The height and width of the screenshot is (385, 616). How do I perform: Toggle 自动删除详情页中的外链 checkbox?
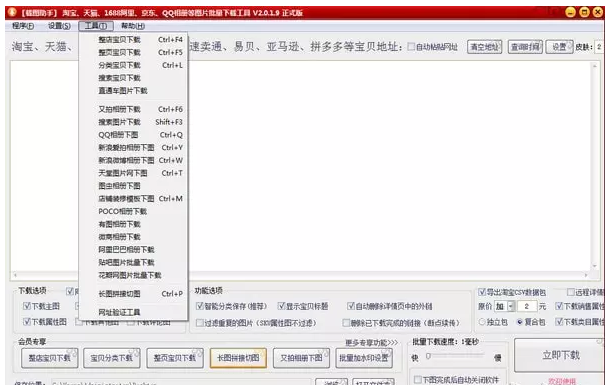pyautogui.click(x=351, y=306)
